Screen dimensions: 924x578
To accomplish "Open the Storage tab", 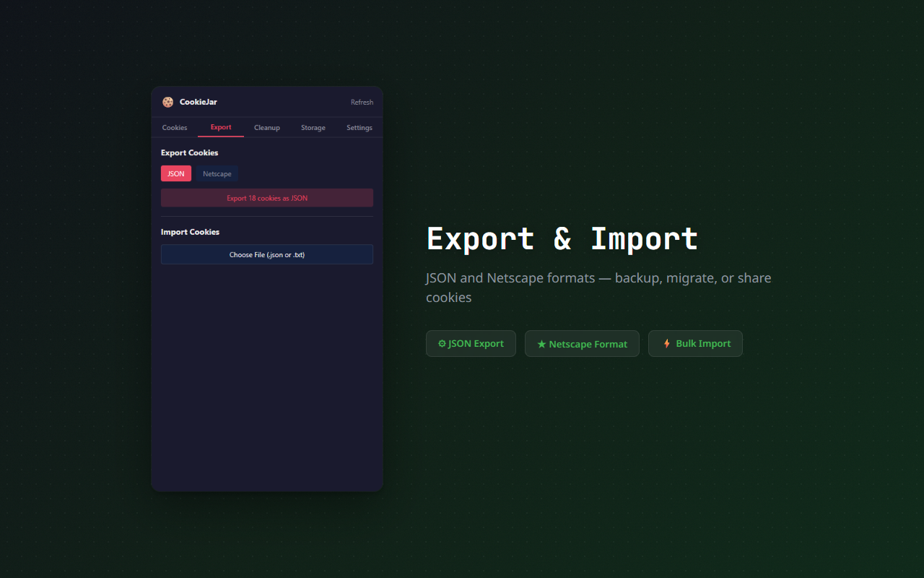I will click(x=313, y=127).
